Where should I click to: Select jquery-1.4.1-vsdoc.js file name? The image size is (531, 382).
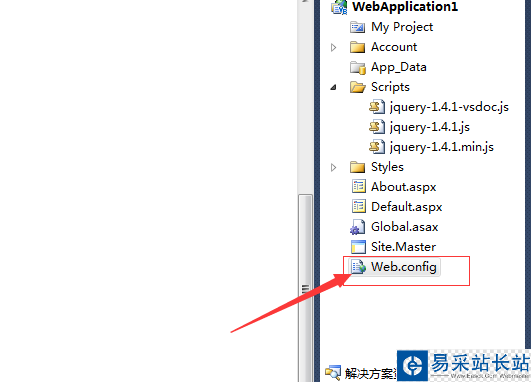pos(449,107)
